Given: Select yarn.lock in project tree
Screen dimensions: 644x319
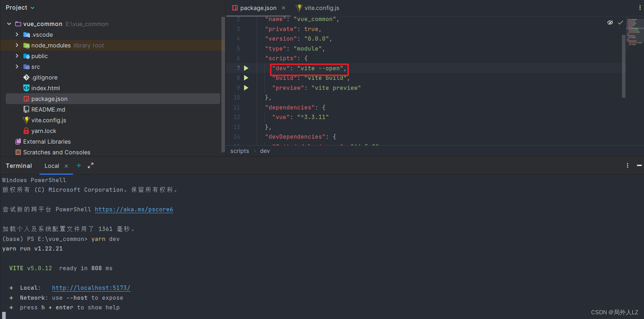Looking at the screenshot, I should click(x=44, y=131).
